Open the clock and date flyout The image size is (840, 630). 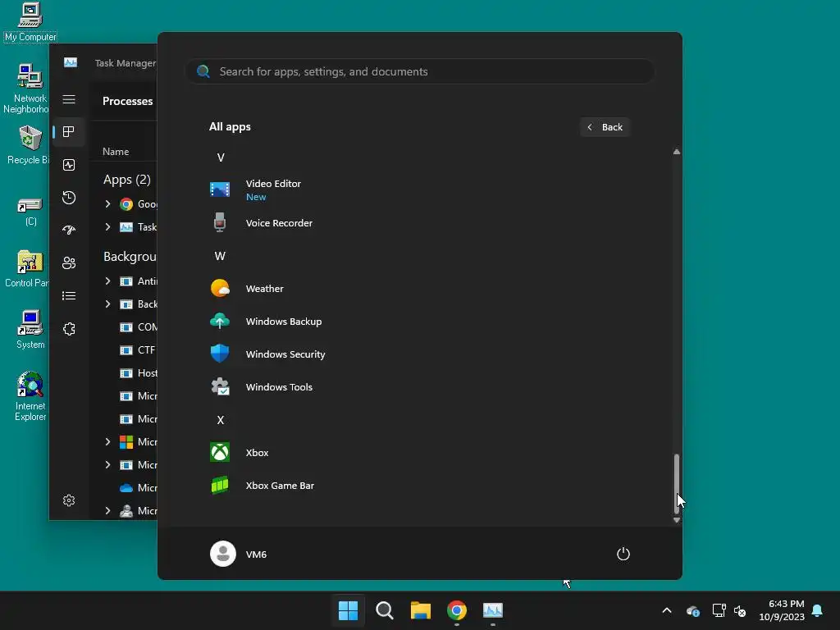782,610
